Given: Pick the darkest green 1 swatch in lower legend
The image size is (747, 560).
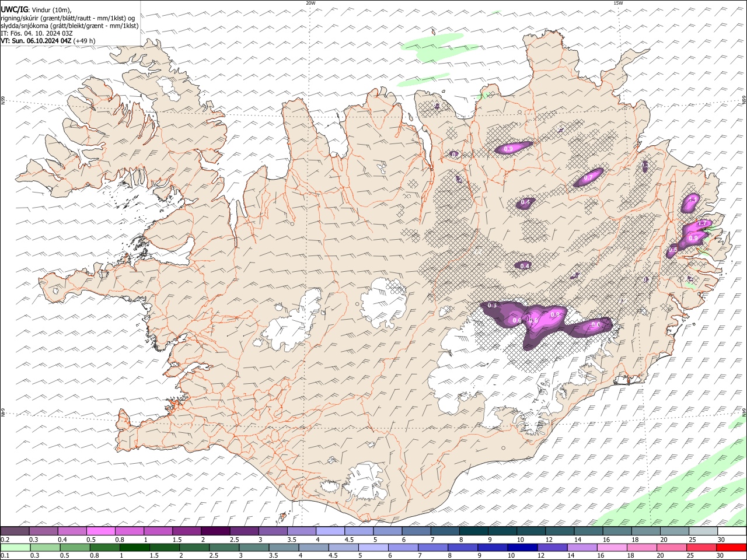Looking at the screenshot, I should point(134,547).
